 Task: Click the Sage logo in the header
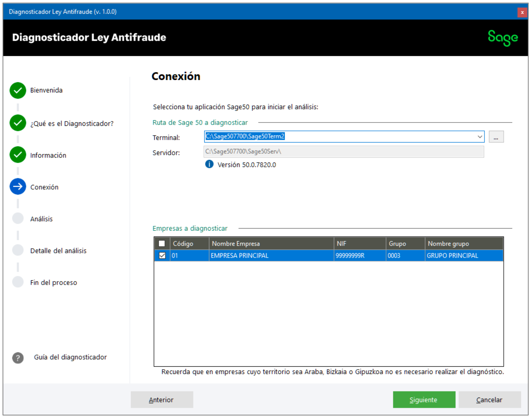point(502,38)
